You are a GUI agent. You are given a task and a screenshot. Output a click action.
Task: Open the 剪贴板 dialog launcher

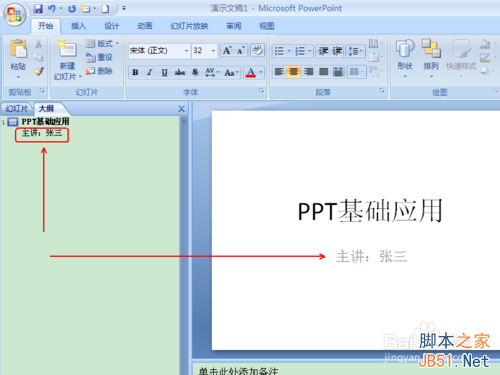tap(42, 91)
